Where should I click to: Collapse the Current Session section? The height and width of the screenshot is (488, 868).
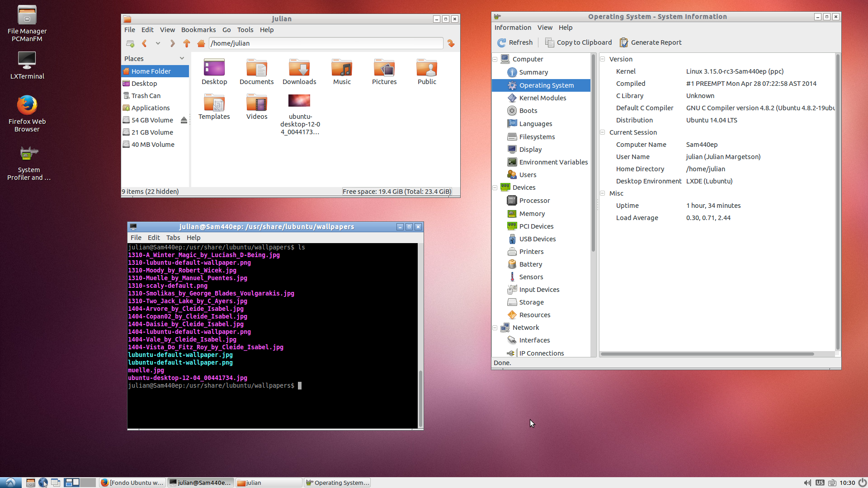602,132
